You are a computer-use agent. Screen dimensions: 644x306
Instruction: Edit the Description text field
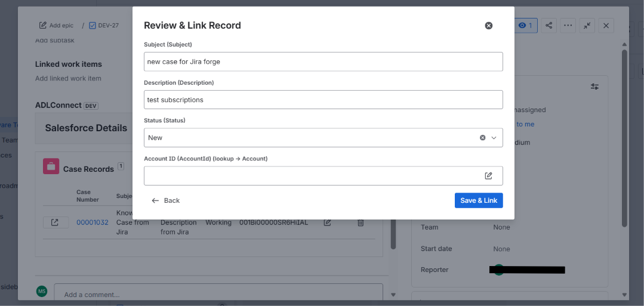tap(323, 100)
